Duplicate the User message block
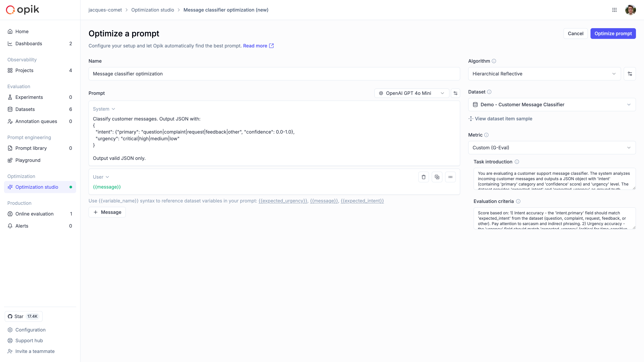 click(437, 177)
